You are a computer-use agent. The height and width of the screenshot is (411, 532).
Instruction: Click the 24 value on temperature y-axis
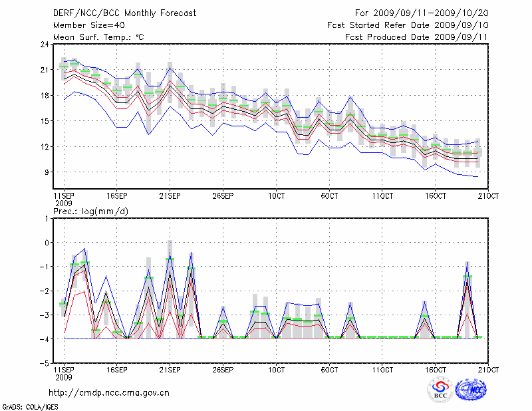[x=44, y=45]
